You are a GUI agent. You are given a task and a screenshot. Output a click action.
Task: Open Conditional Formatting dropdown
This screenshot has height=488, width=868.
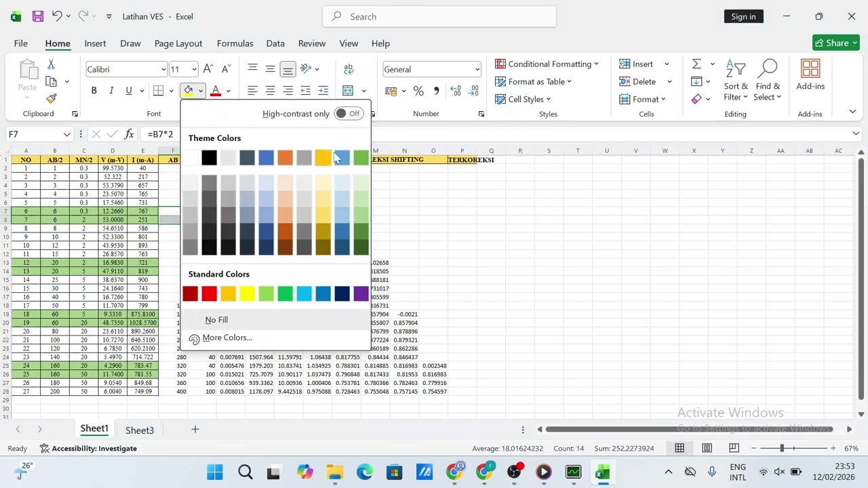coord(547,64)
